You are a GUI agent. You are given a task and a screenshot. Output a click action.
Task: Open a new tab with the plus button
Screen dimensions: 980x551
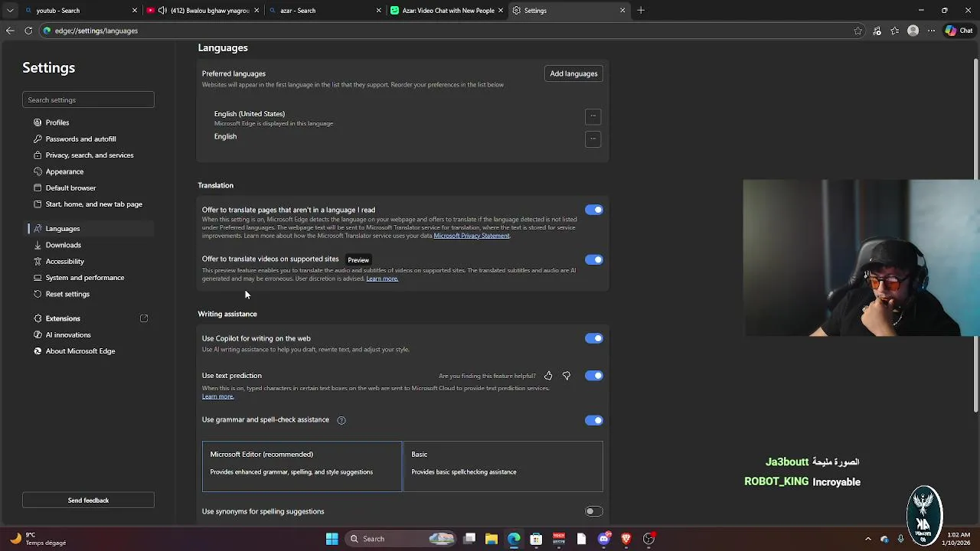point(641,10)
